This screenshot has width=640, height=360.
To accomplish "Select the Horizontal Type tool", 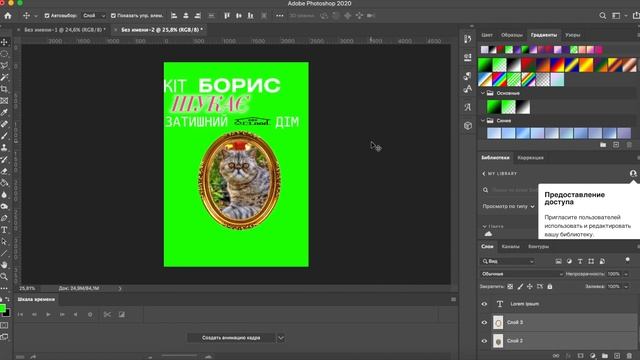I will [4, 230].
